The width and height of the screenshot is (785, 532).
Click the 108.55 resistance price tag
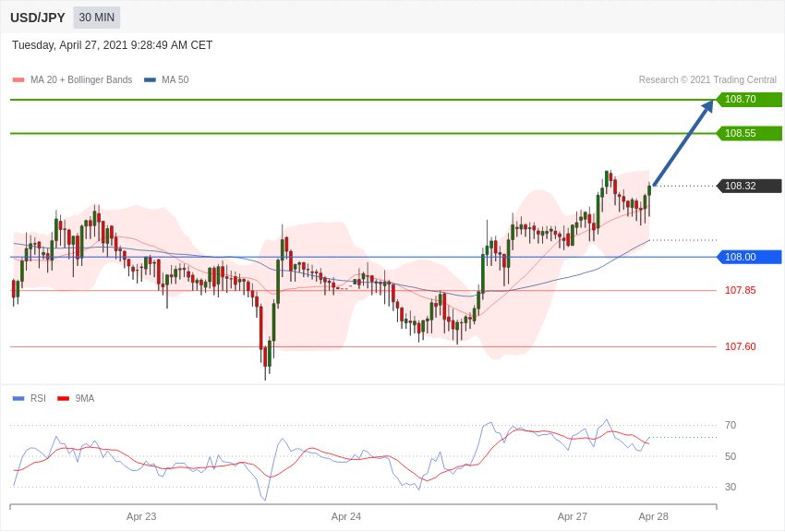click(x=750, y=133)
